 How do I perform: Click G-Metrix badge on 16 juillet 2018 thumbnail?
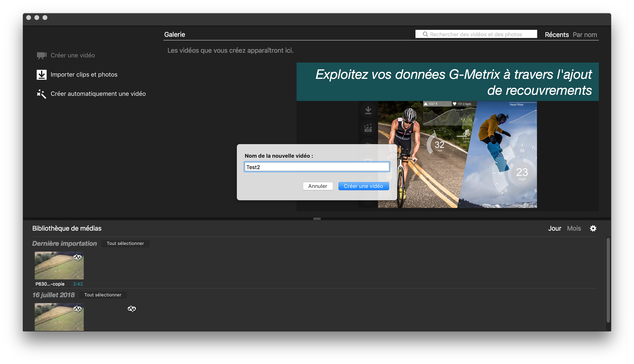click(77, 309)
